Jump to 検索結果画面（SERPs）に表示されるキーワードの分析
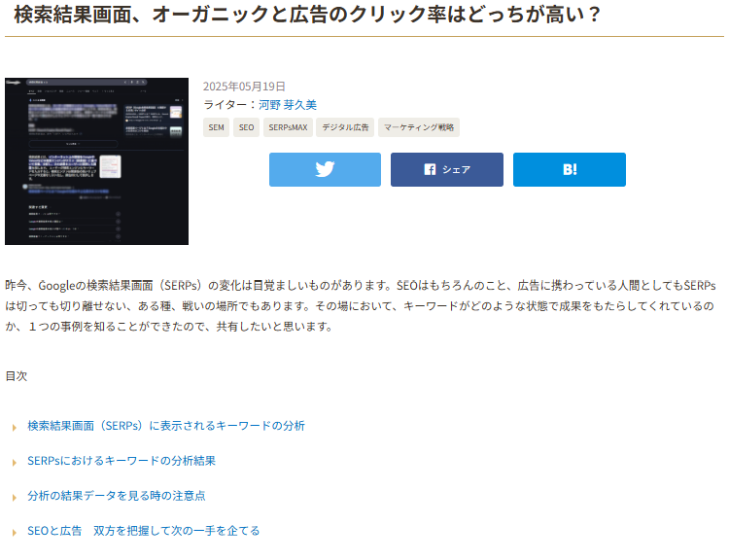This screenshot has width=729, height=560. click(x=166, y=426)
